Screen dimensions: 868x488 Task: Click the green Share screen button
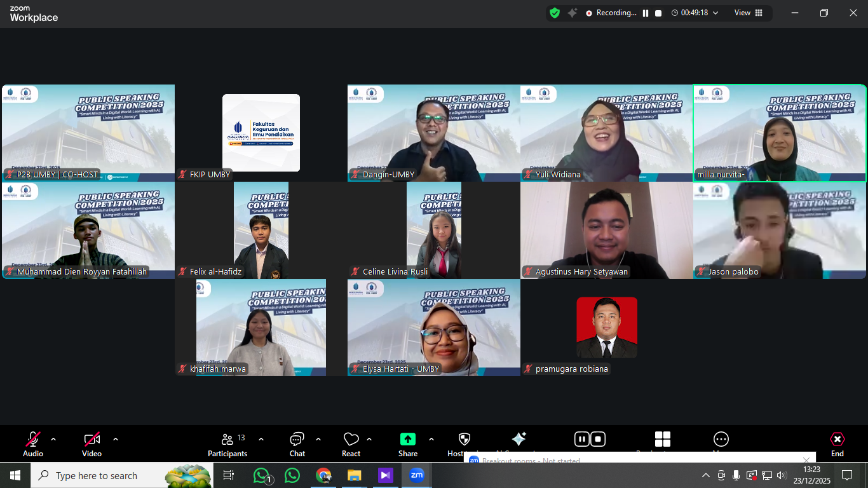pyautogui.click(x=407, y=440)
